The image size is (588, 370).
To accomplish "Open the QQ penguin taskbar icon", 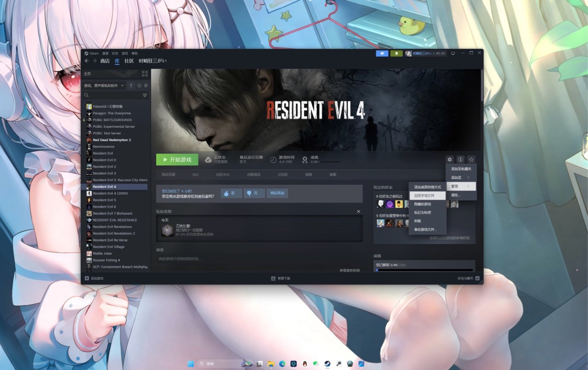I will [x=305, y=364].
